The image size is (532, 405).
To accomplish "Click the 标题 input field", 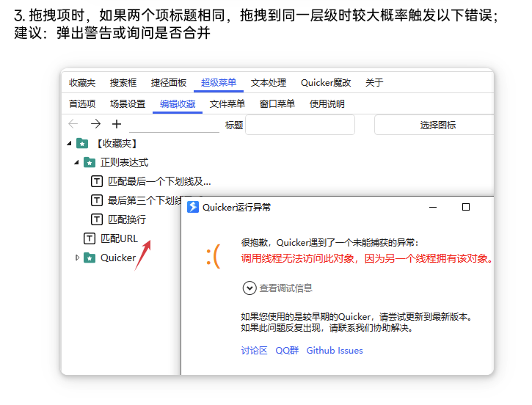I will click(300, 125).
